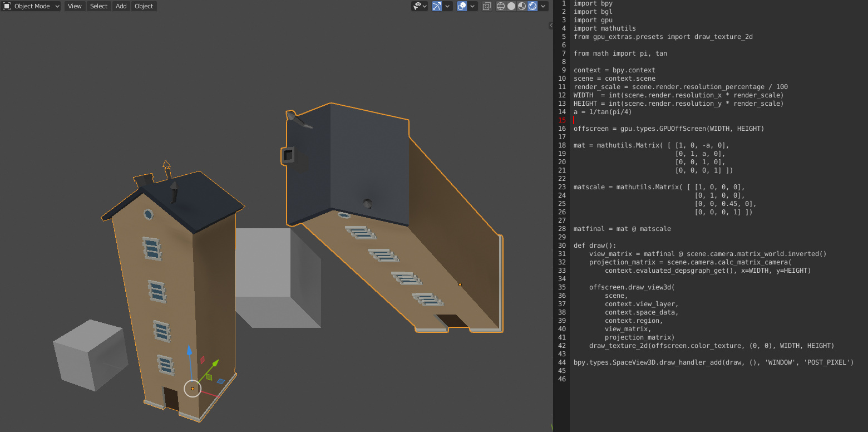The height and width of the screenshot is (432, 868).
Task: Toggle X-Ray mode in the viewport header
Action: click(486, 6)
